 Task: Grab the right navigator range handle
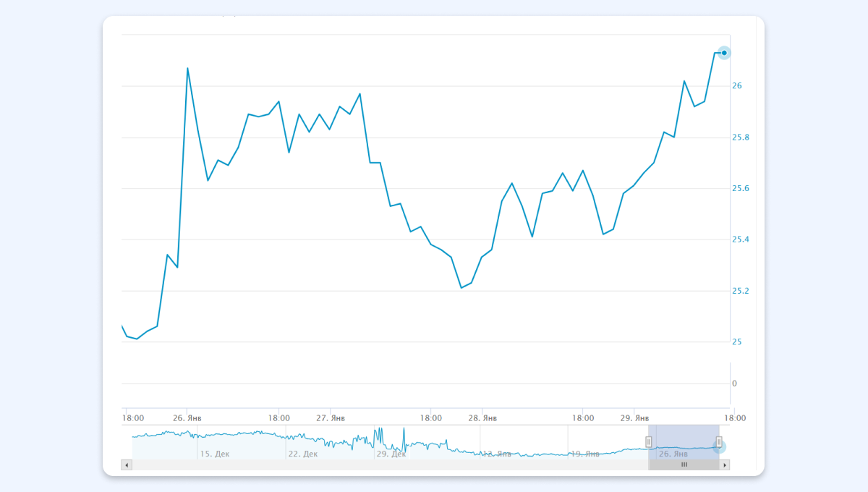pyautogui.click(x=719, y=441)
